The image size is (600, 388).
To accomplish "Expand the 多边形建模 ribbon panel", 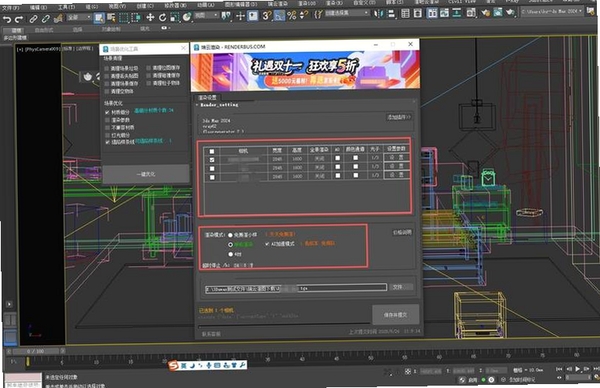I will (15, 38).
